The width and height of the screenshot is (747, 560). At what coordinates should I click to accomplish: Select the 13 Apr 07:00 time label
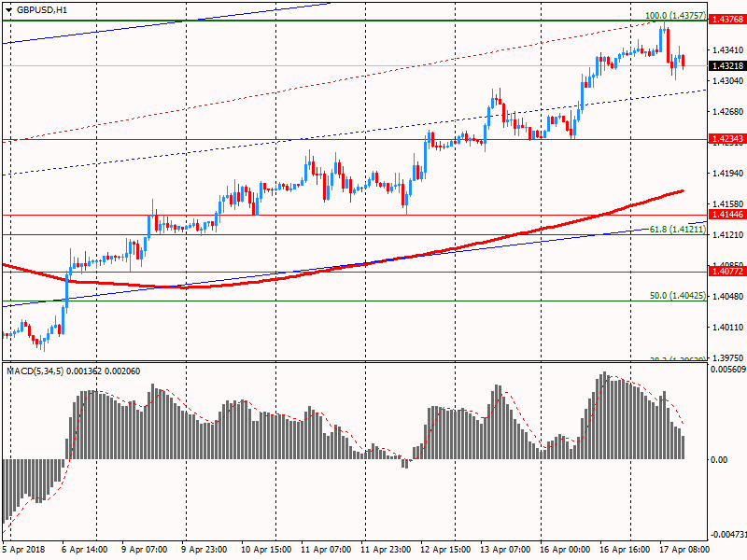click(x=505, y=550)
